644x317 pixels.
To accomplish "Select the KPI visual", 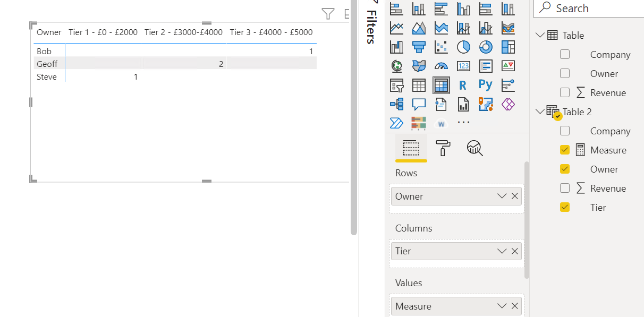I will (x=508, y=66).
